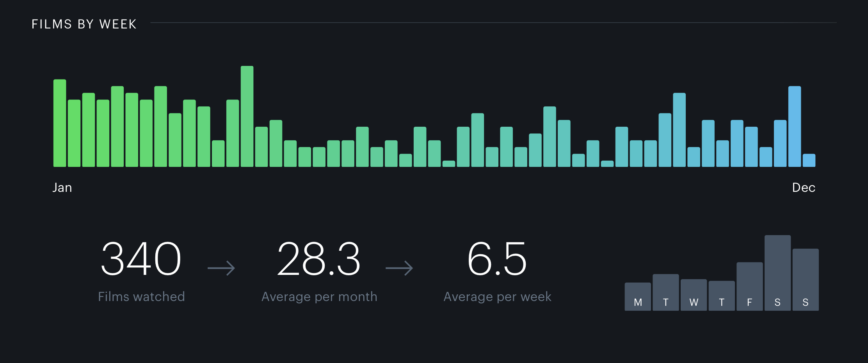The height and width of the screenshot is (363, 868).
Task: Click the Average per month label
Action: pyautogui.click(x=319, y=297)
